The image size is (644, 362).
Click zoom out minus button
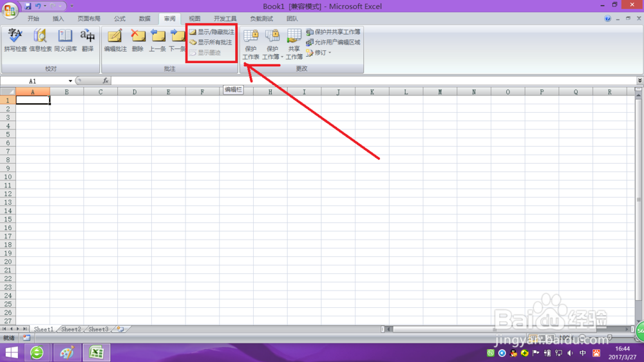582,338
